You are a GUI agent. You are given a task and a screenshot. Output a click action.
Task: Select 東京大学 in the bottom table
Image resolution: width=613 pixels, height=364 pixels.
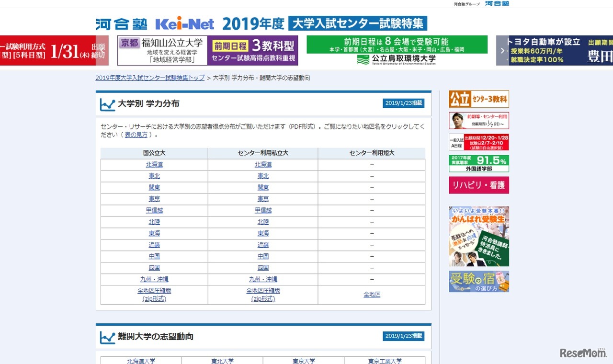(304, 362)
